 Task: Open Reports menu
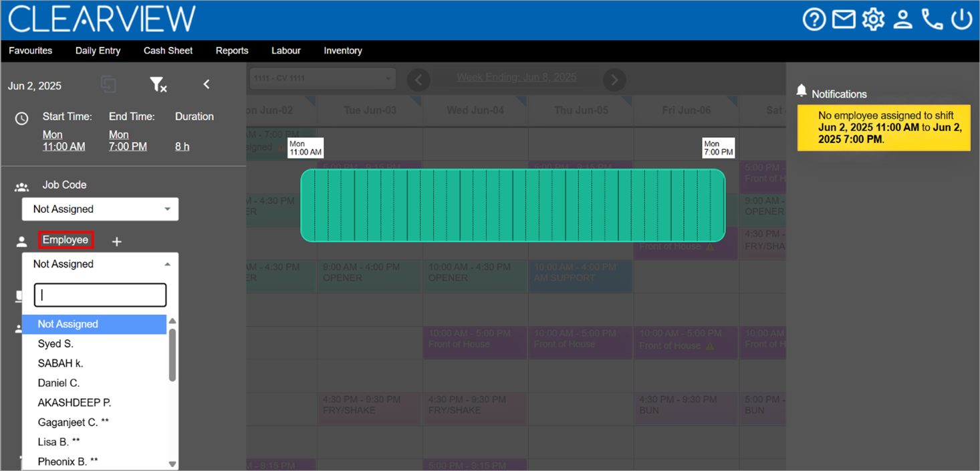point(232,51)
